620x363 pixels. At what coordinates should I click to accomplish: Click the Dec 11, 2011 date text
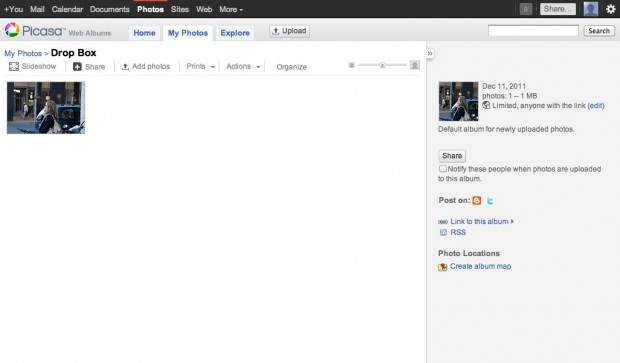504,86
